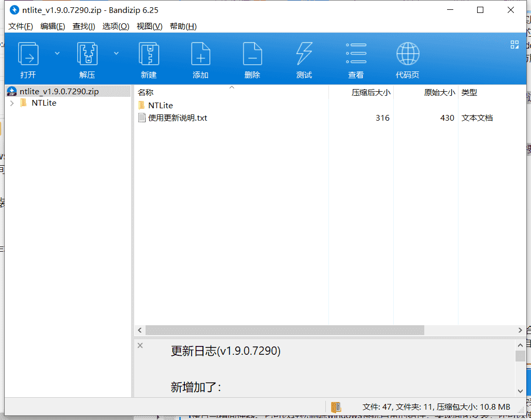The image size is (531, 420).
Task: Select the file 使用更新说明.txt
Action: point(178,118)
